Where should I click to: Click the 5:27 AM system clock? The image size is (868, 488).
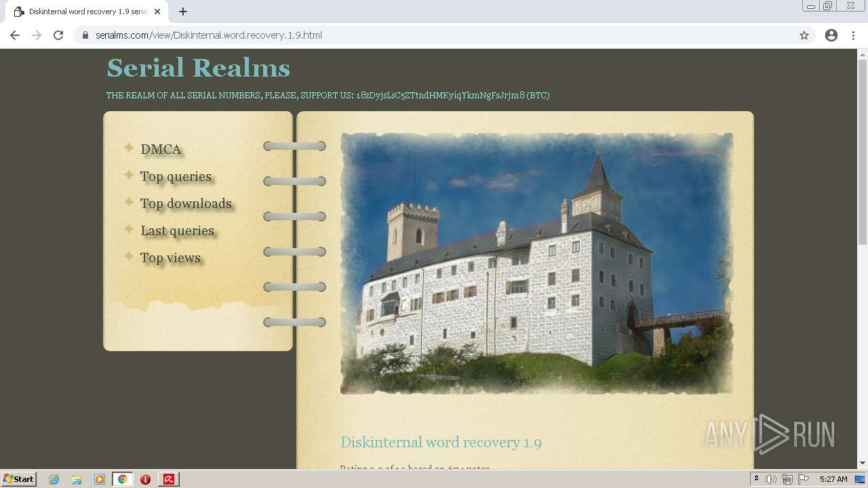coord(833,479)
